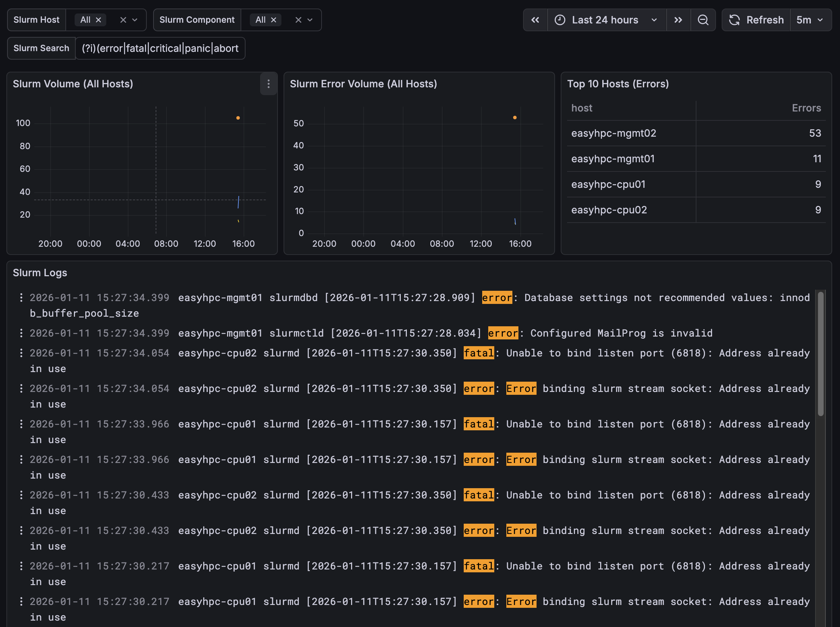Click the Slurm Search regex input field
This screenshot has height=627, width=840.
point(160,49)
